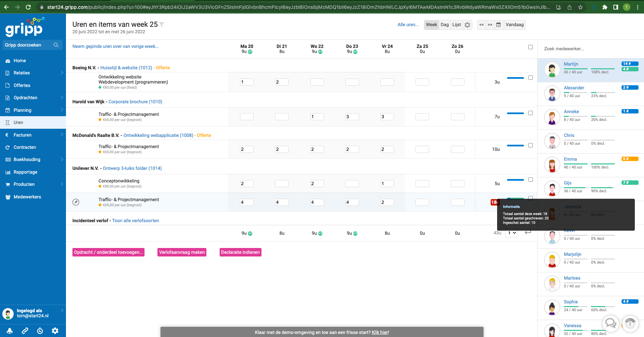
Task: Click the Harold van Wijk progress bar
Action: click(515, 113)
